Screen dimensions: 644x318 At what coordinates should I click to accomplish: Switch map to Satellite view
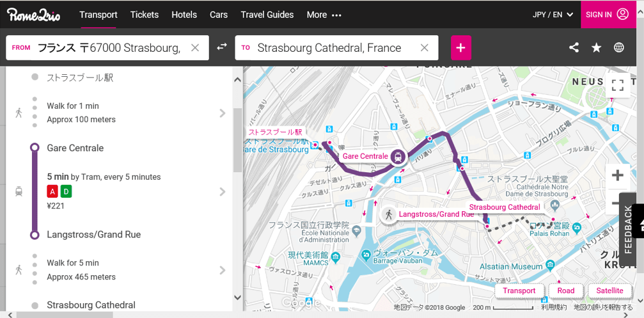(x=609, y=290)
